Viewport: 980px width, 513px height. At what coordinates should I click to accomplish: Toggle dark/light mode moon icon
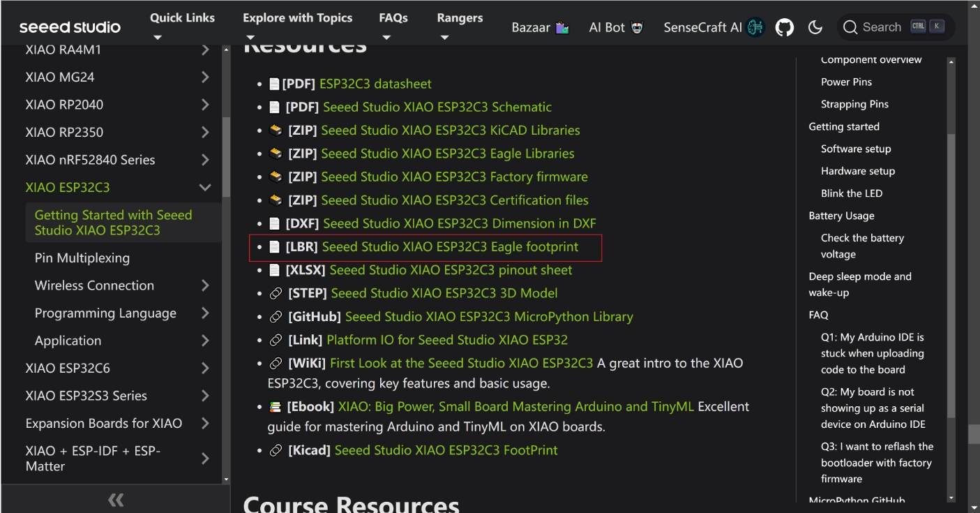815,27
